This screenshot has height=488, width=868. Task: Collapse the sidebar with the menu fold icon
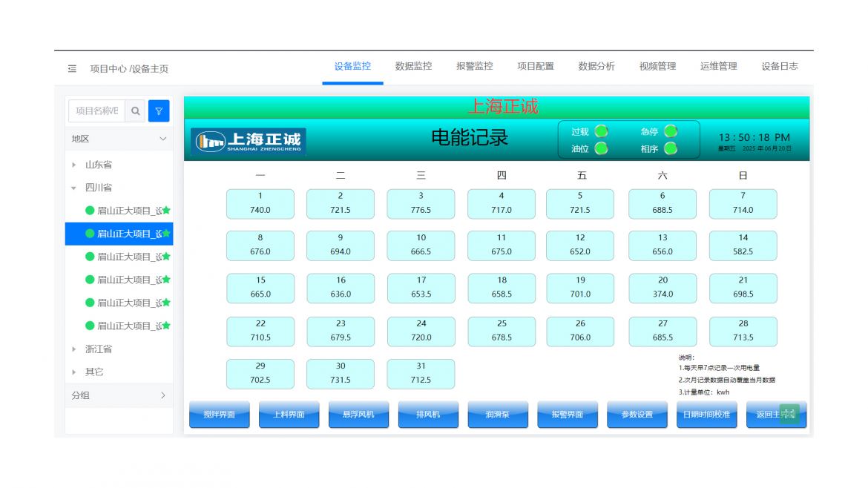click(x=72, y=68)
